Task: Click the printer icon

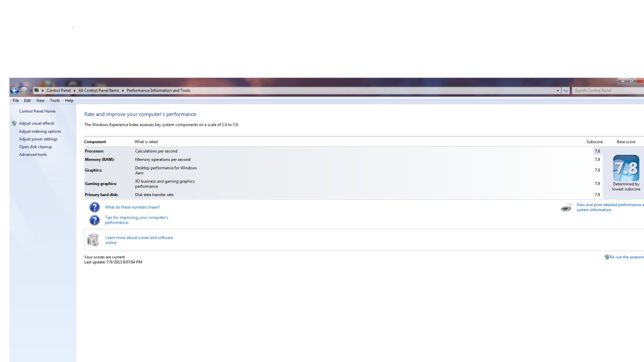Action: click(x=567, y=207)
